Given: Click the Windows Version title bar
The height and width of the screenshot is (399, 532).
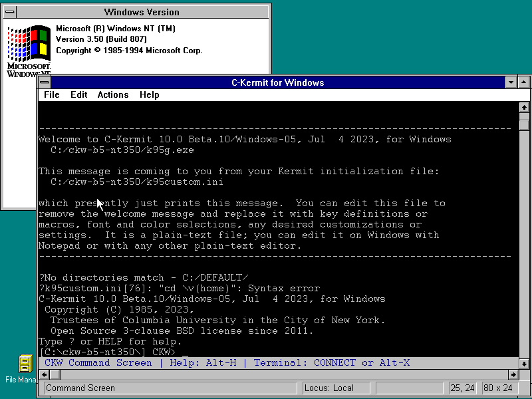Looking at the screenshot, I should point(142,12).
